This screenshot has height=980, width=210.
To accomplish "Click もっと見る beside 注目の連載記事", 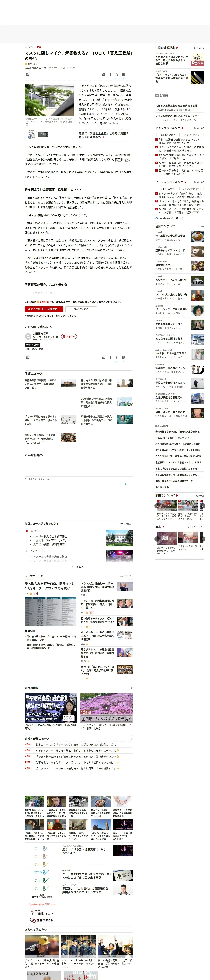I will pos(199,48).
